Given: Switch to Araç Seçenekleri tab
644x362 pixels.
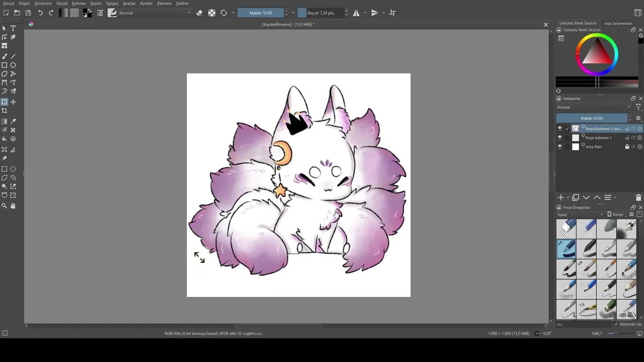Looking at the screenshot, I should [x=618, y=23].
